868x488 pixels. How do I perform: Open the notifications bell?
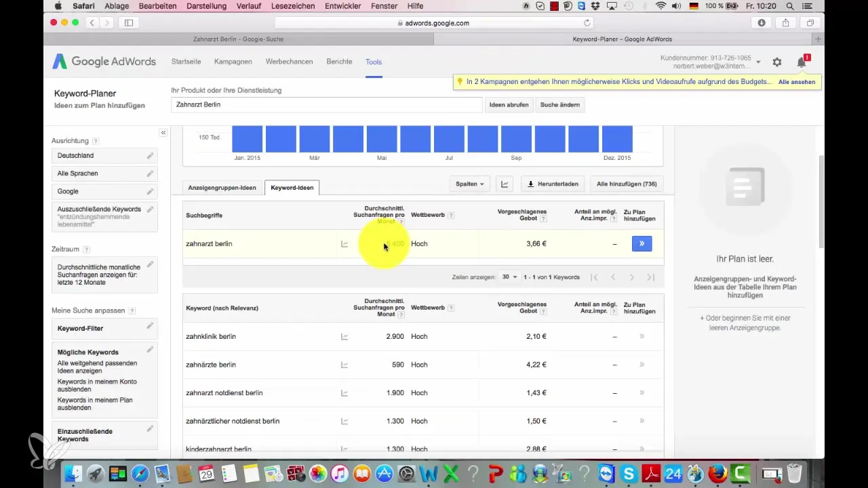(802, 62)
